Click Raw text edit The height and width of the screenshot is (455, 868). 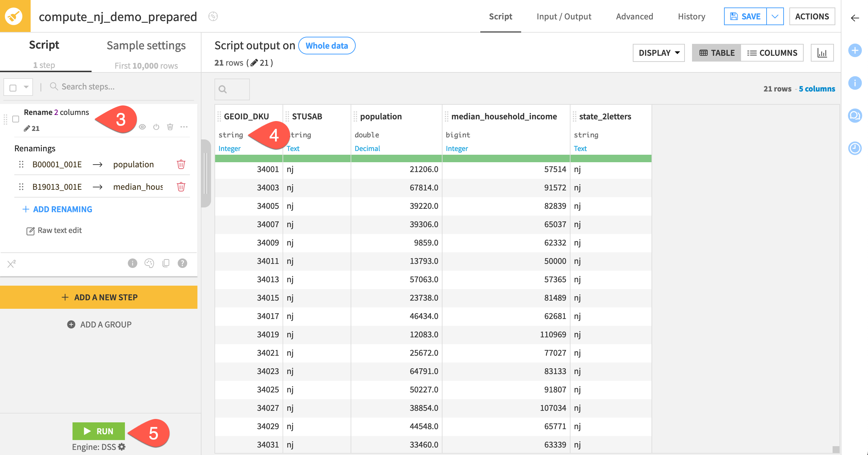[x=54, y=231]
